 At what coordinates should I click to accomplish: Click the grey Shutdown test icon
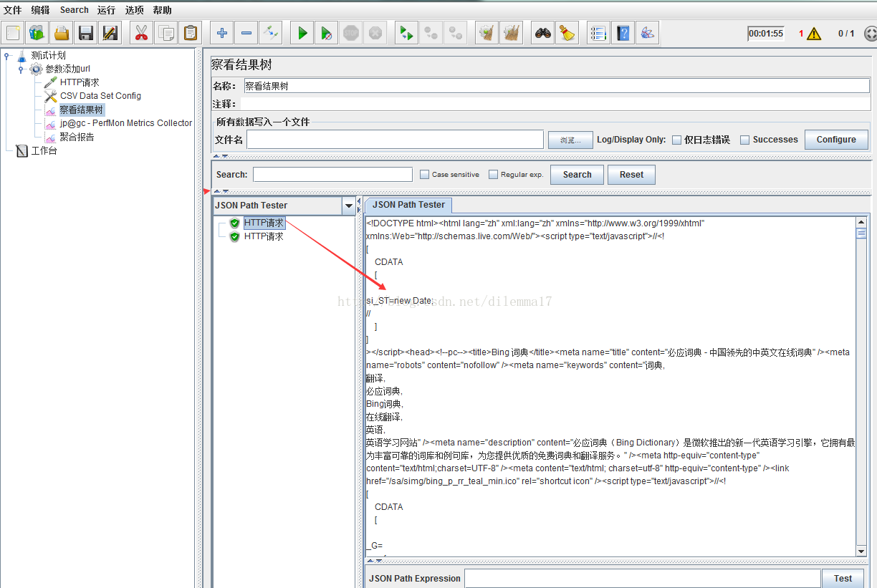375,33
